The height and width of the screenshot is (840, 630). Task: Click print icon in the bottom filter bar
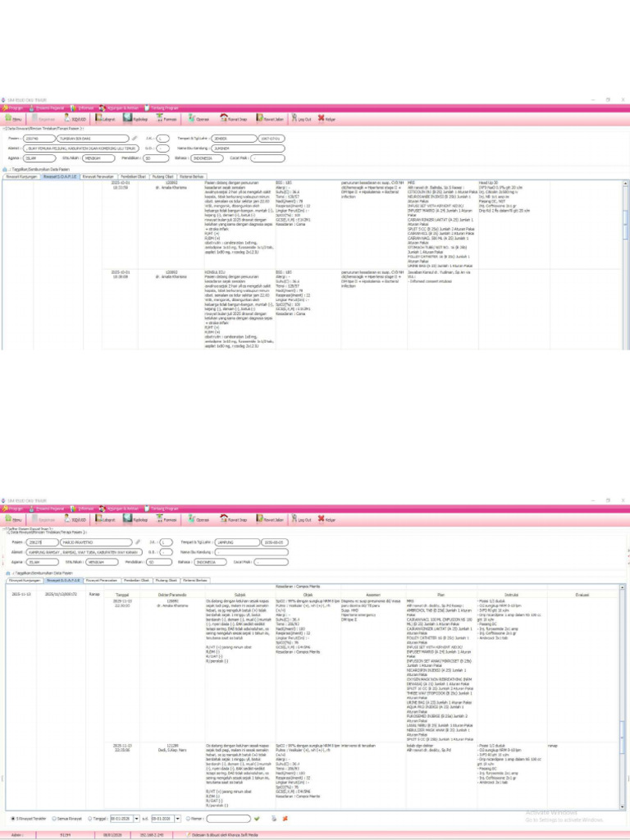tap(274, 819)
